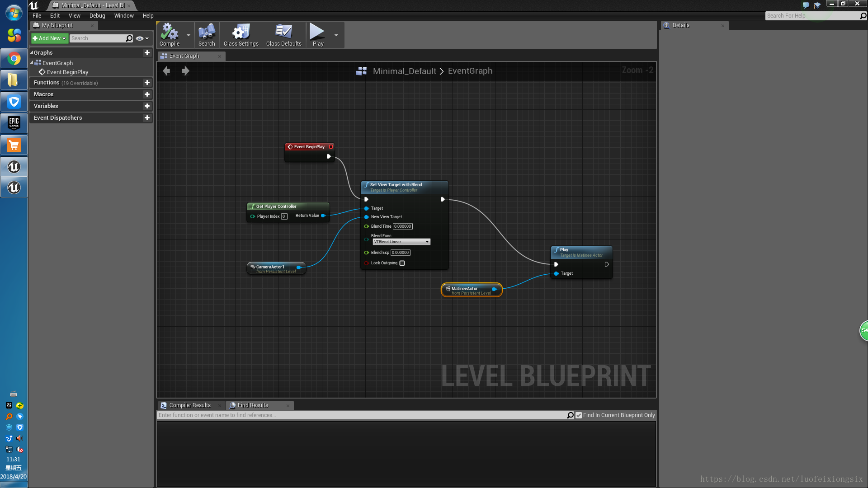Image resolution: width=868 pixels, height=488 pixels.
Task: Close the Event Graph tab
Action: tap(220, 56)
